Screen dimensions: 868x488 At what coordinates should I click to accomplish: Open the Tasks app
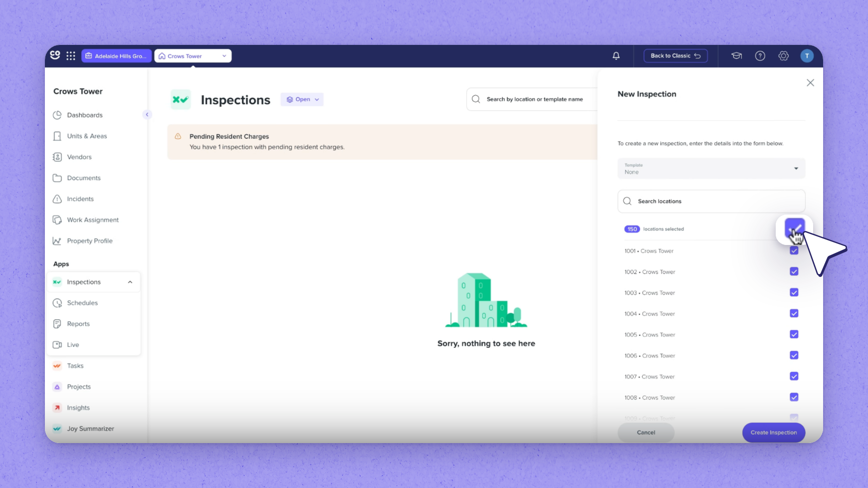click(x=75, y=366)
